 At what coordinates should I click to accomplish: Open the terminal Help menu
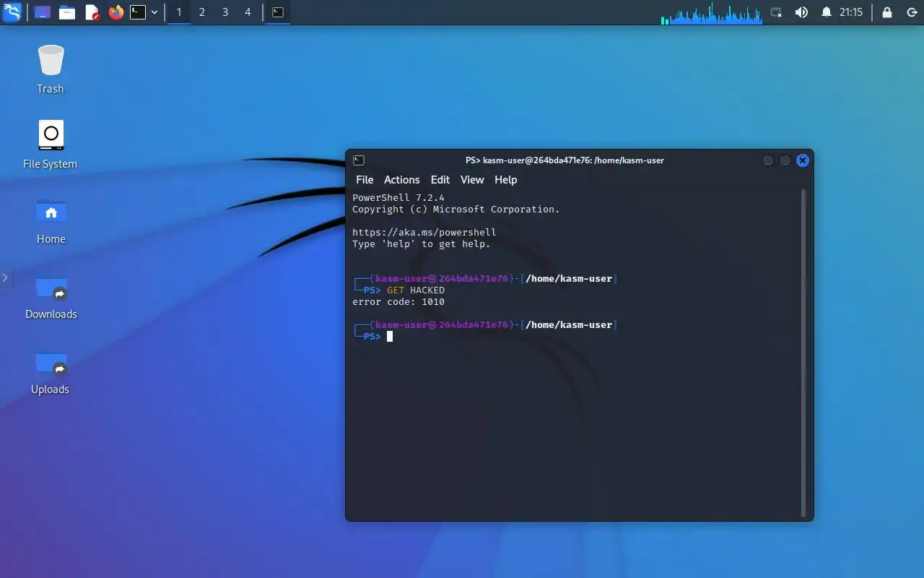point(505,180)
